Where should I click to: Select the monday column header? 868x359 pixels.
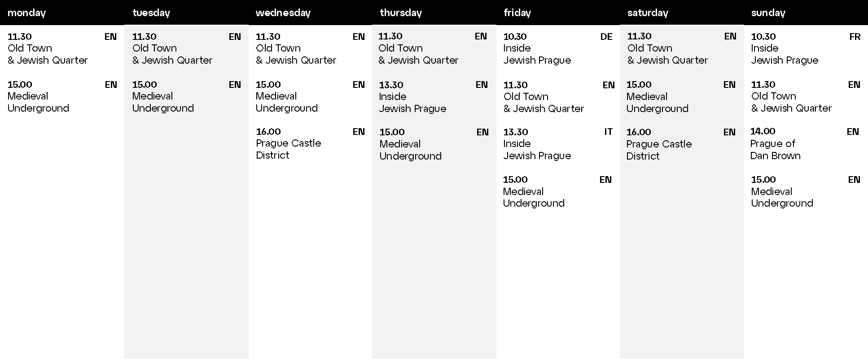(27, 13)
